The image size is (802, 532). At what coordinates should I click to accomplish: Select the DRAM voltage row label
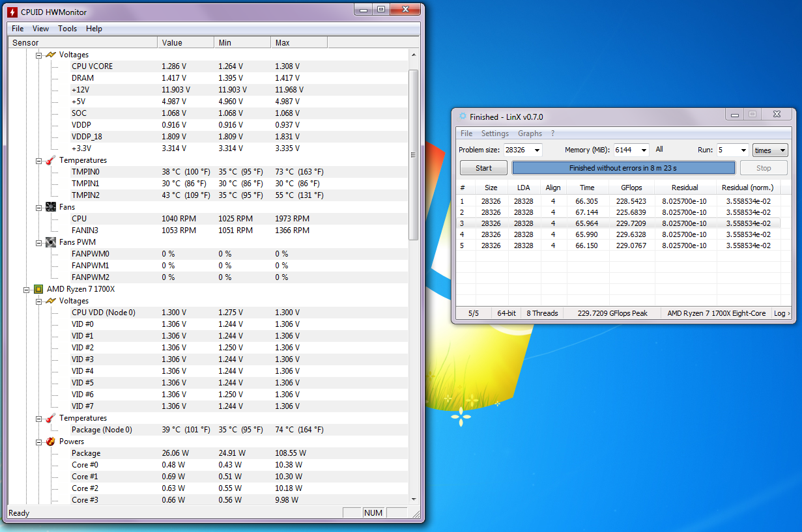click(x=83, y=78)
